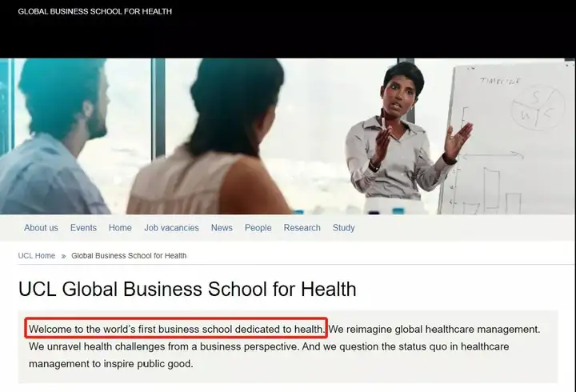576x392 pixels.
Task: Click Global Business School for Health breadcrumb
Action: [129, 256]
